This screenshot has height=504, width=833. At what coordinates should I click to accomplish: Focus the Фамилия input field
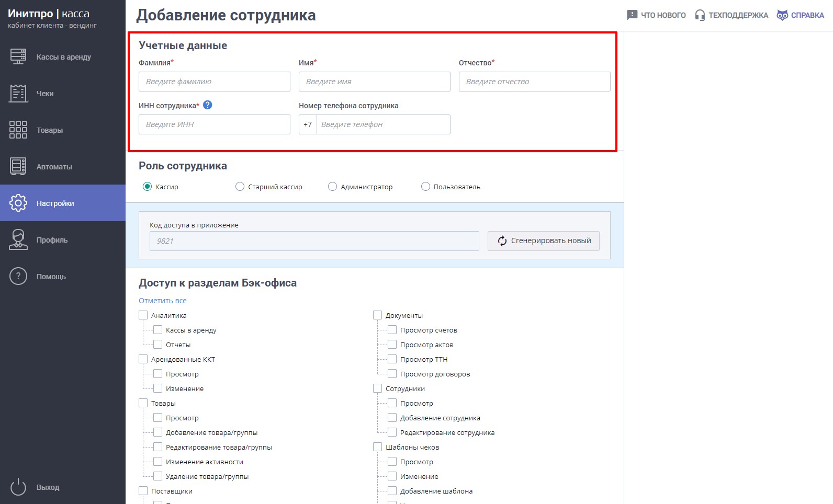215,82
